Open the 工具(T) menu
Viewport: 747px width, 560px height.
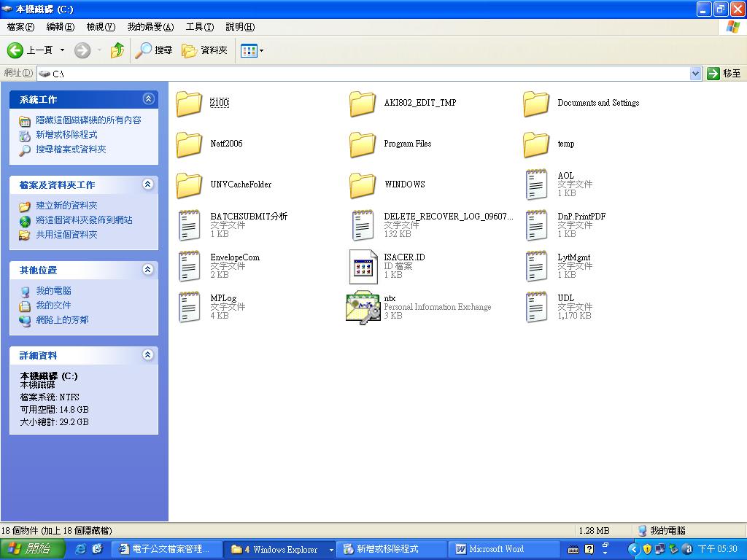pyautogui.click(x=199, y=27)
